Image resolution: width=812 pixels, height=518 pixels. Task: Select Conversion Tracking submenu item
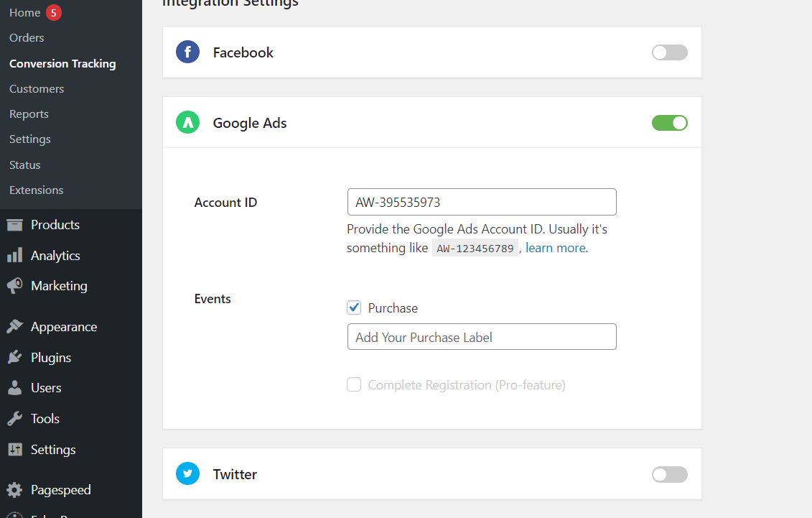click(x=62, y=63)
